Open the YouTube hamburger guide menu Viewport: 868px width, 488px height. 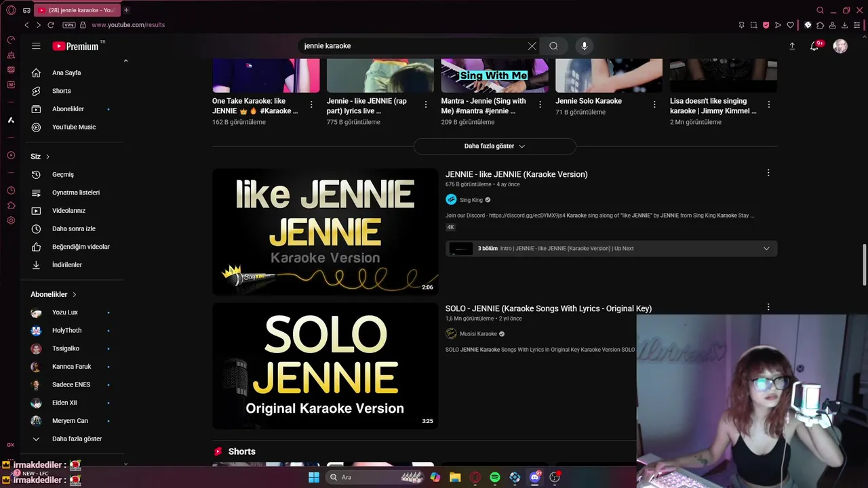pos(36,46)
